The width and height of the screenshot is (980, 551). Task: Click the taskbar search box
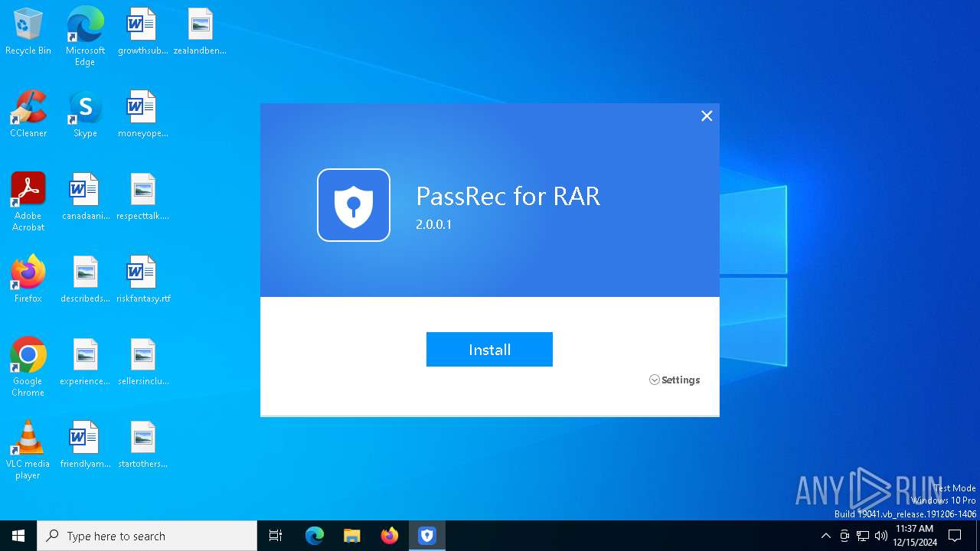tap(147, 536)
